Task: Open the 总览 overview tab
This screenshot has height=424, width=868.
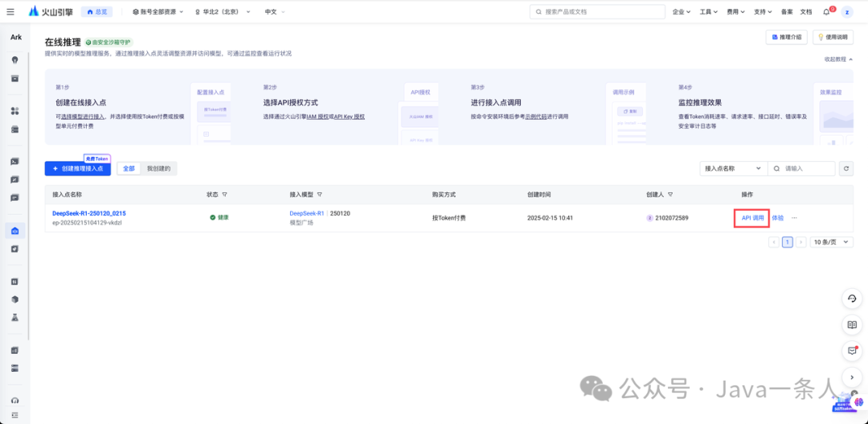Action: point(97,11)
